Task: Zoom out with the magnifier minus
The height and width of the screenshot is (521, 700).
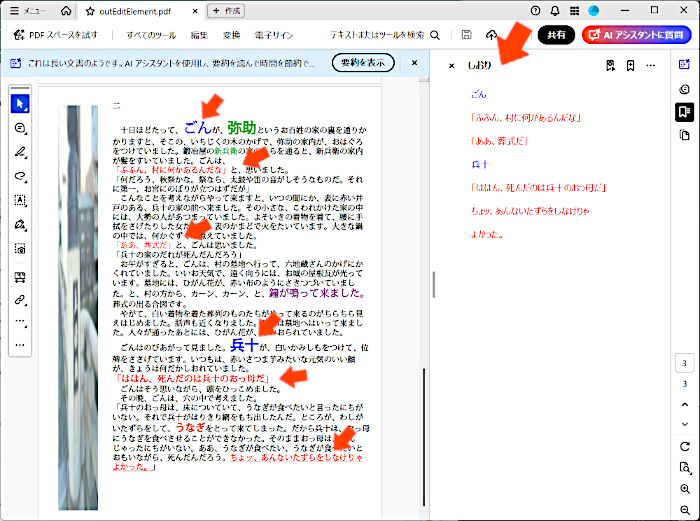Action: pos(684,509)
